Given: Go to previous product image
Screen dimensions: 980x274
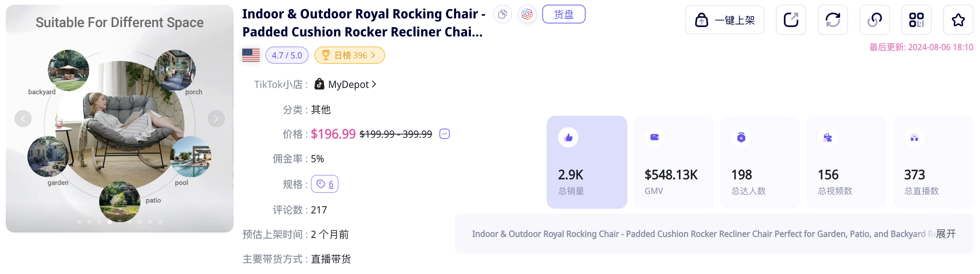Looking at the screenshot, I should (23, 119).
